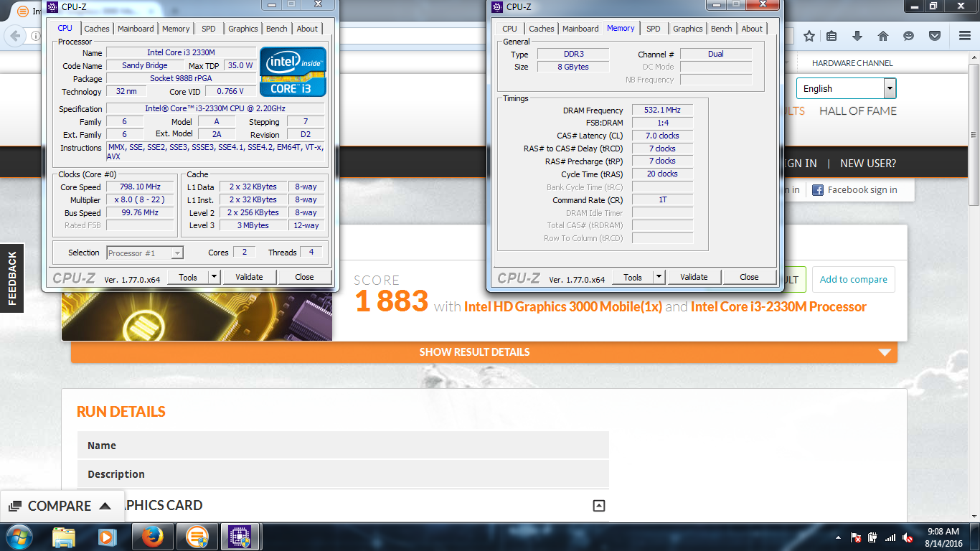Open HALL OF FAME link
Viewport: 980px width, 551px height.
coord(858,110)
